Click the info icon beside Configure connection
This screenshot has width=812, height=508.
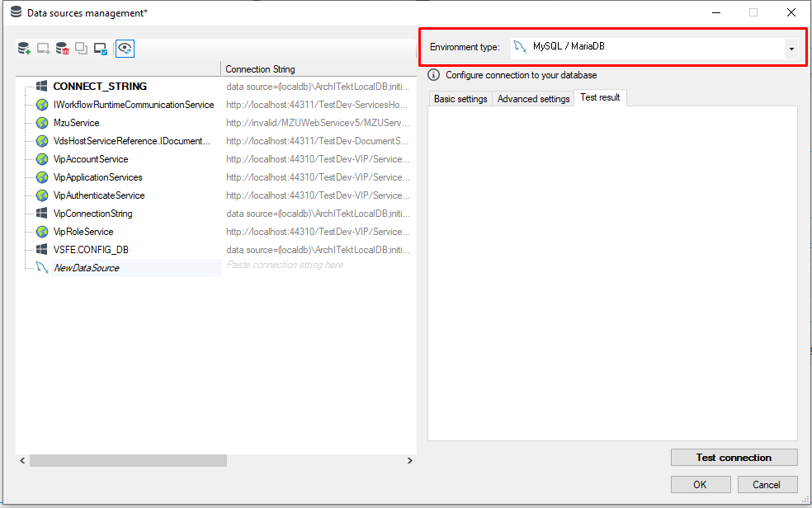[434, 75]
